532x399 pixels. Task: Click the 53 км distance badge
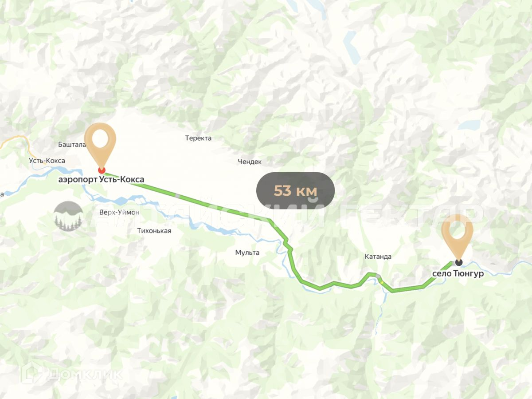(296, 191)
